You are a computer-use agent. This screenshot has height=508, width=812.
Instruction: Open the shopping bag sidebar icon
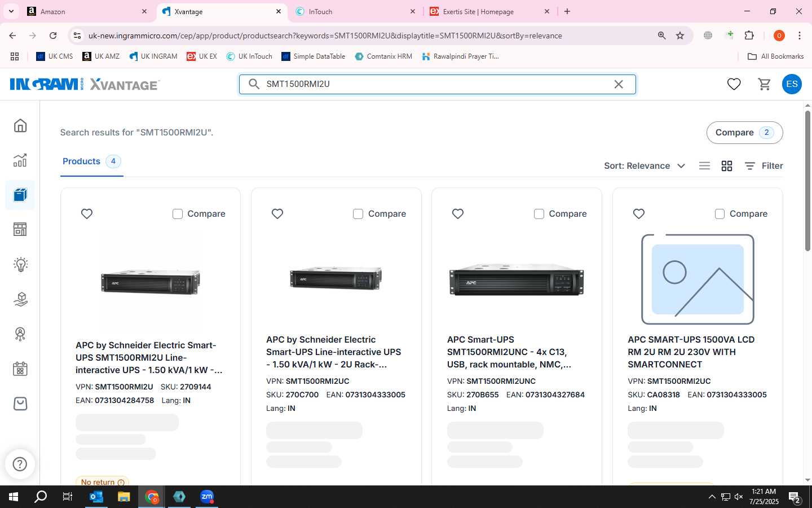coord(20,404)
